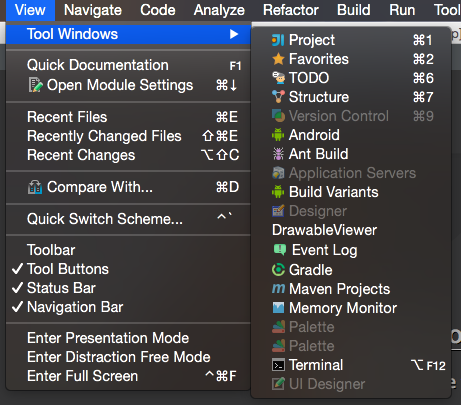
Task: Click the Gradle icon
Action: tap(278, 270)
